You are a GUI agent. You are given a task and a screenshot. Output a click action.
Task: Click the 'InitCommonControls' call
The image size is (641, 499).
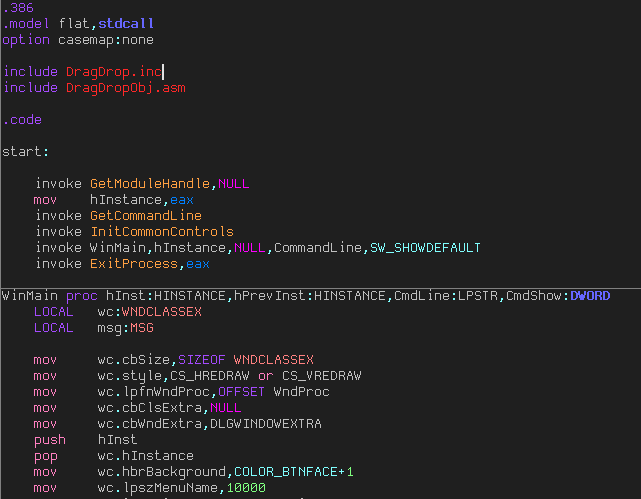coord(162,232)
